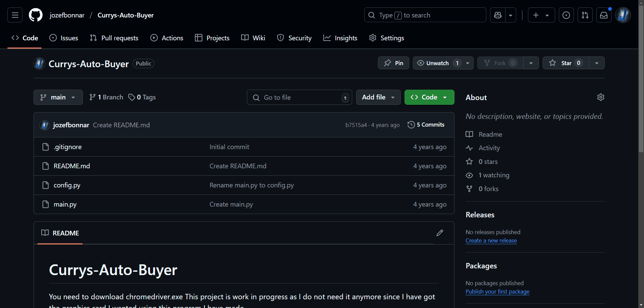Screen dimensions: 644x308
Task: Open Currys-Auto-Buyer breadcrumb link
Action: (x=125, y=15)
